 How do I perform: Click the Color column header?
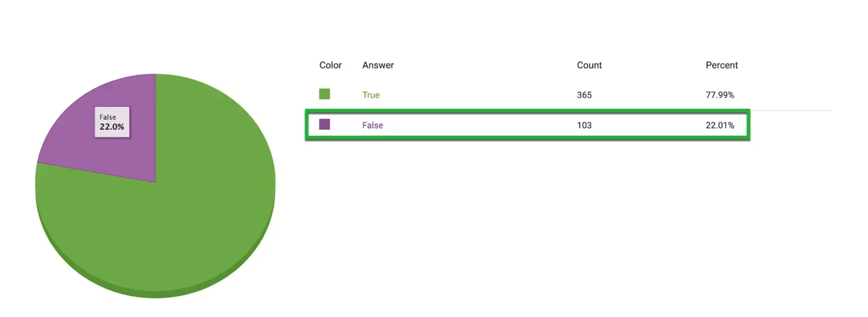coord(330,65)
